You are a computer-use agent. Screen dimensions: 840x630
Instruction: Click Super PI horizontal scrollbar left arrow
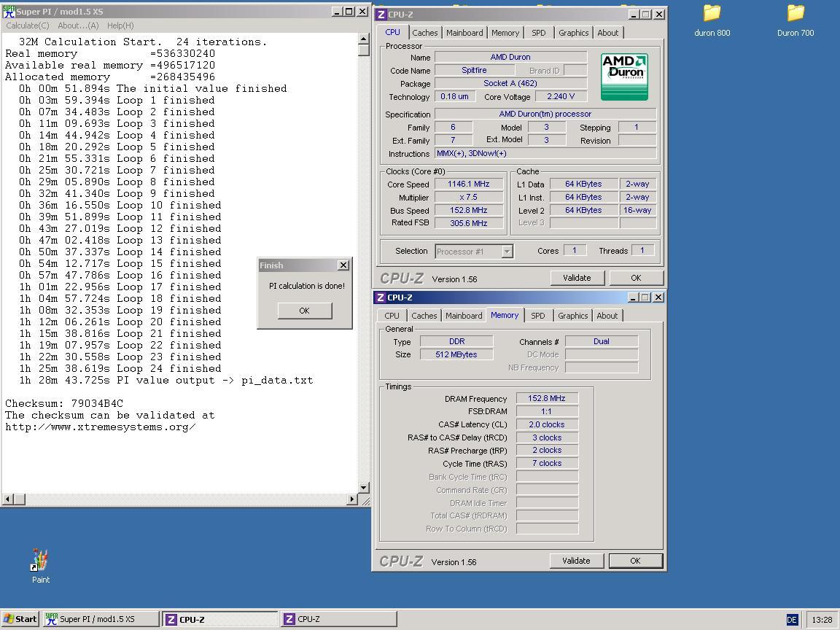point(7,499)
